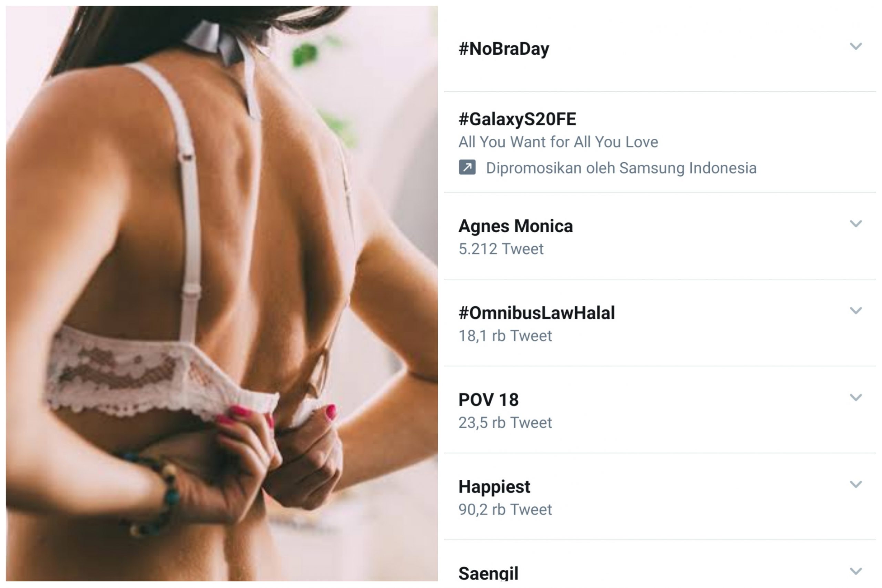Expand the chevron next to #OmnibusLawHalal
The image size is (882, 588).
click(855, 310)
